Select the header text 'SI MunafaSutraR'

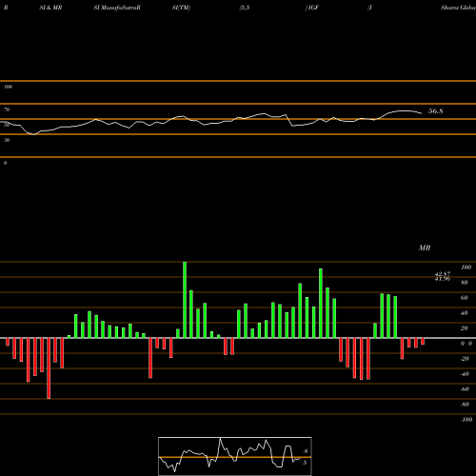pyautogui.click(x=117, y=8)
